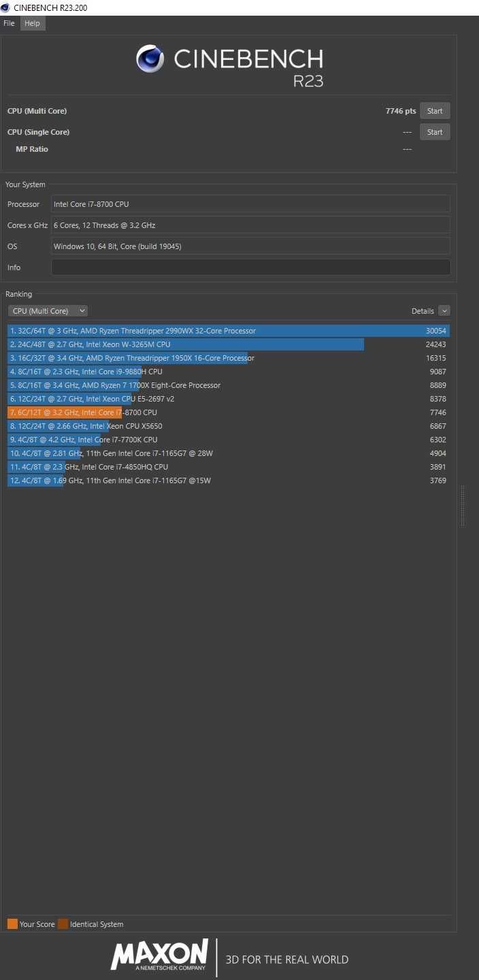Select the orange i7-8700 ranking row
Screen dimensions: 479x980
coord(229,412)
